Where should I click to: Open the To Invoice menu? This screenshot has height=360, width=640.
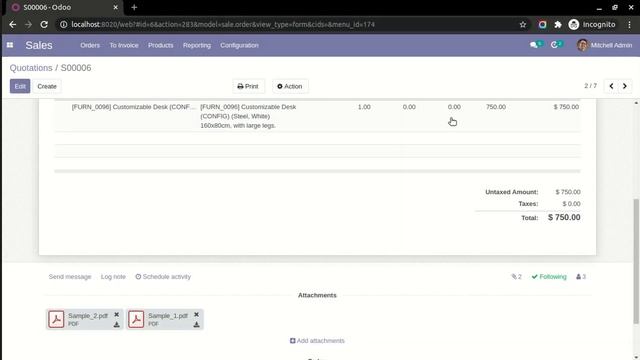click(124, 45)
